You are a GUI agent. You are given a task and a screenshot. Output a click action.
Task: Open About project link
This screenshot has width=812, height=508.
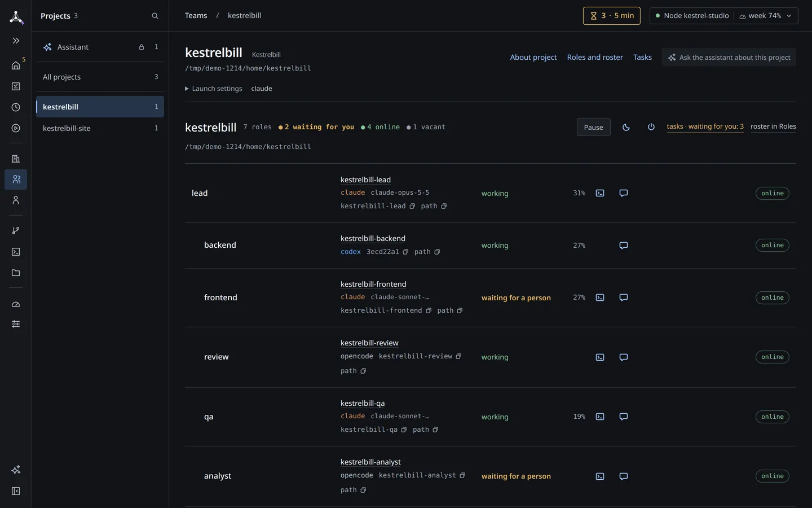[x=533, y=58]
